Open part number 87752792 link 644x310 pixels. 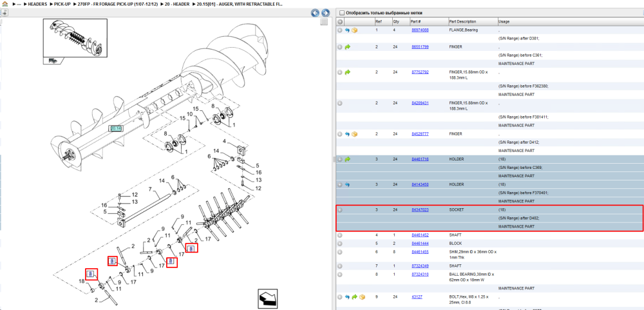[x=420, y=72]
